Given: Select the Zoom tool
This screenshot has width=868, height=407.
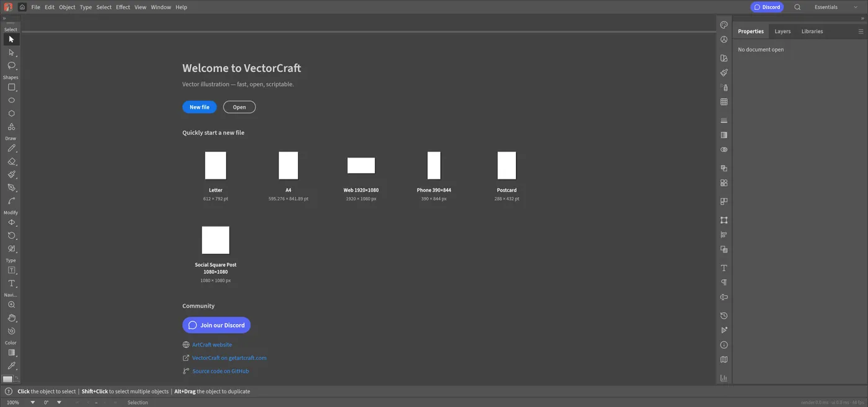Looking at the screenshot, I should point(11,305).
